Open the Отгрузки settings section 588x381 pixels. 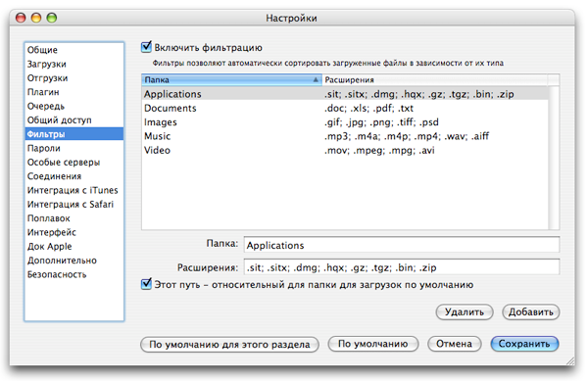click(73, 78)
